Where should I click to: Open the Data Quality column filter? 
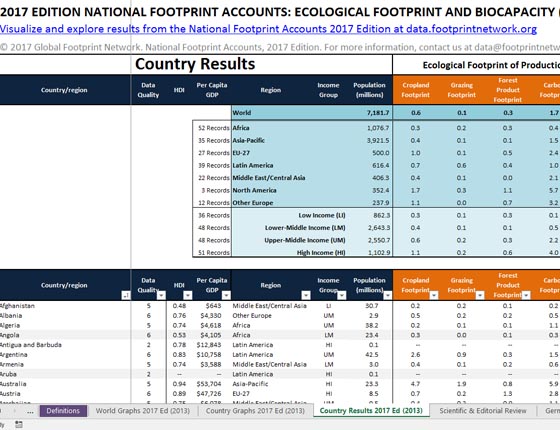161,295
